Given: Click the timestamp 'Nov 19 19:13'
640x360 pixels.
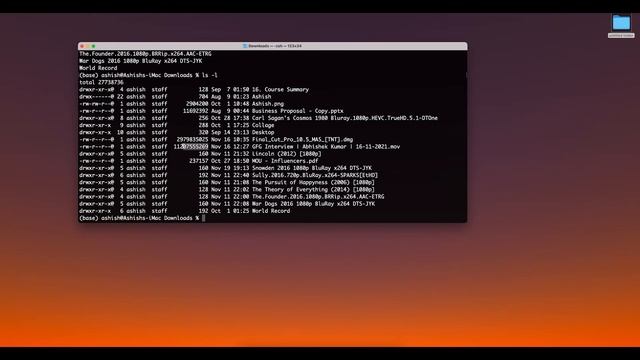Looking at the screenshot, I should point(230,168).
